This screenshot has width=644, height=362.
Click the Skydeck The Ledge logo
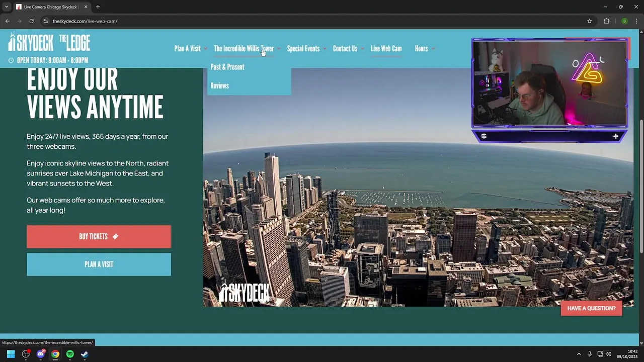49,42
